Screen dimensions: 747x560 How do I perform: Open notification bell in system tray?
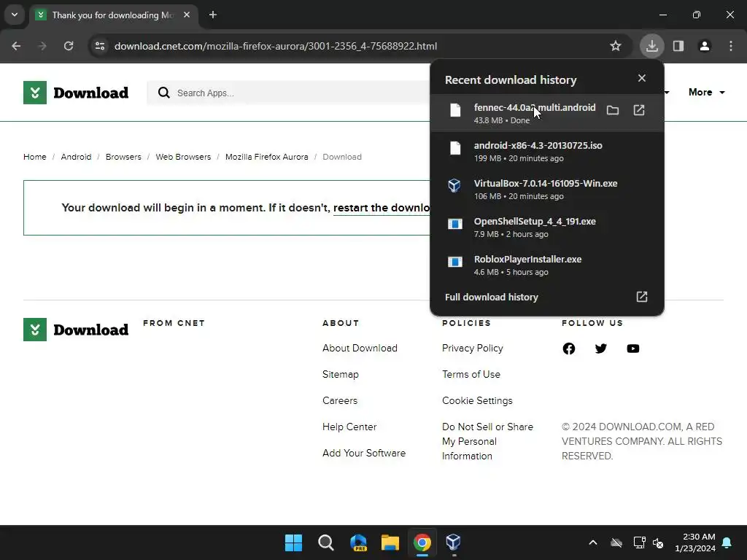pos(727,542)
